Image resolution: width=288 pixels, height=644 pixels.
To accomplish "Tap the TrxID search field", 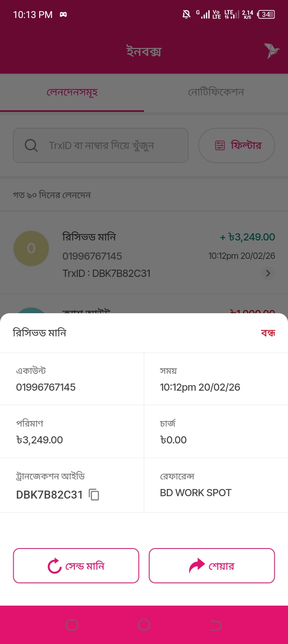I will tap(108, 145).
